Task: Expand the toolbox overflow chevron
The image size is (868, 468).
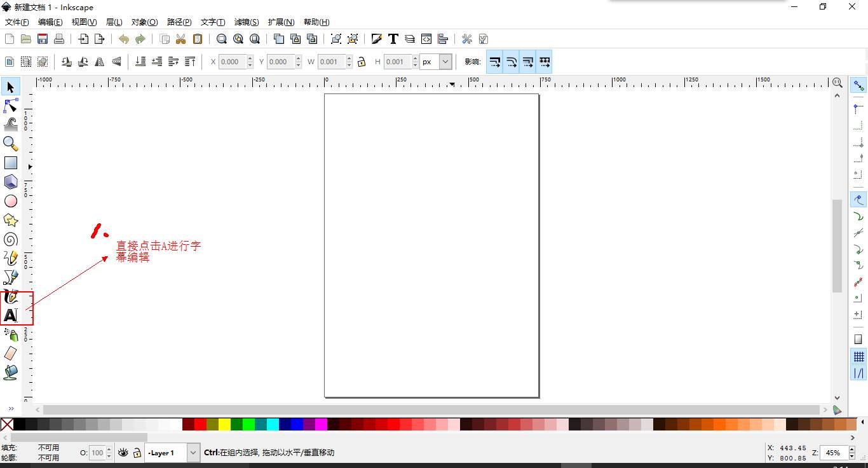Action: click(x=11, y=409)
